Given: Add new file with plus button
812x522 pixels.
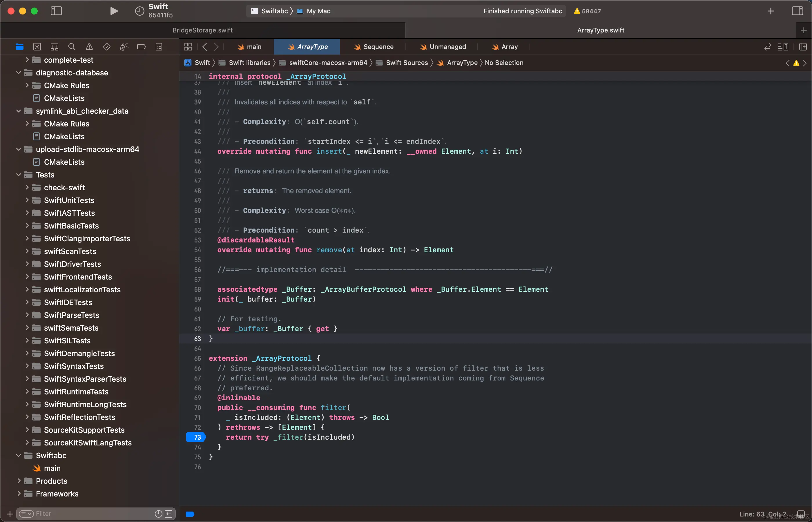Looking at the screenshot, I should (10, 514).
